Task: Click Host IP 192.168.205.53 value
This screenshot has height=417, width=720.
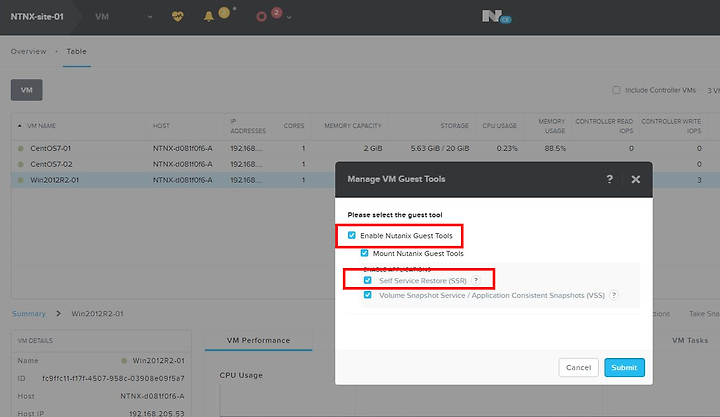Action: coord(157,414)
